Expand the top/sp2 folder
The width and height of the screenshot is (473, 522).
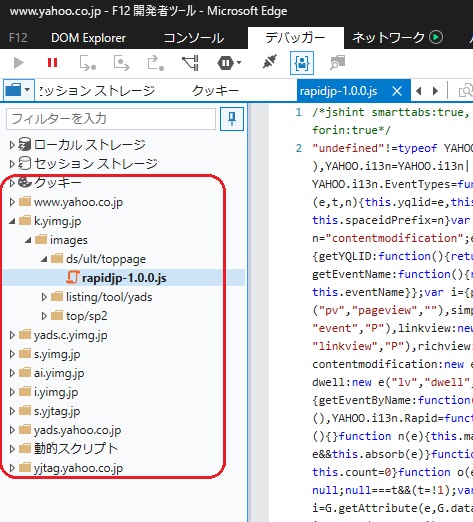(x=44, y=316)
